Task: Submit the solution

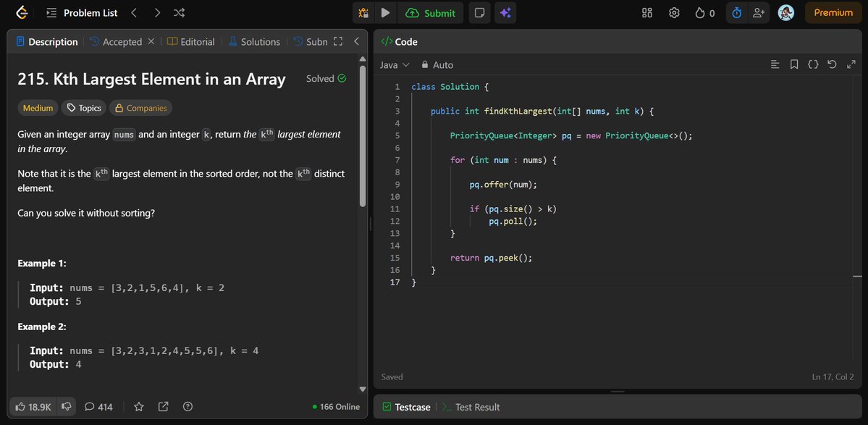Action: pyautogui.click(x=431, y=13)
